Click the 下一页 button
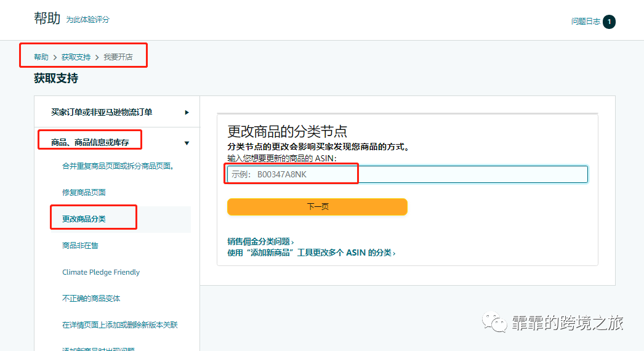 pos(317,207)
